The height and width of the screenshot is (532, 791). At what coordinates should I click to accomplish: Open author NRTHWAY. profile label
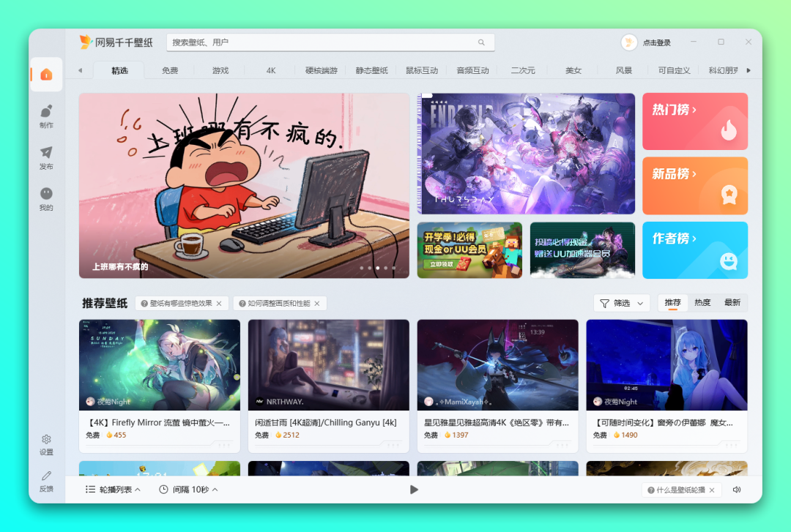point(280,402)
